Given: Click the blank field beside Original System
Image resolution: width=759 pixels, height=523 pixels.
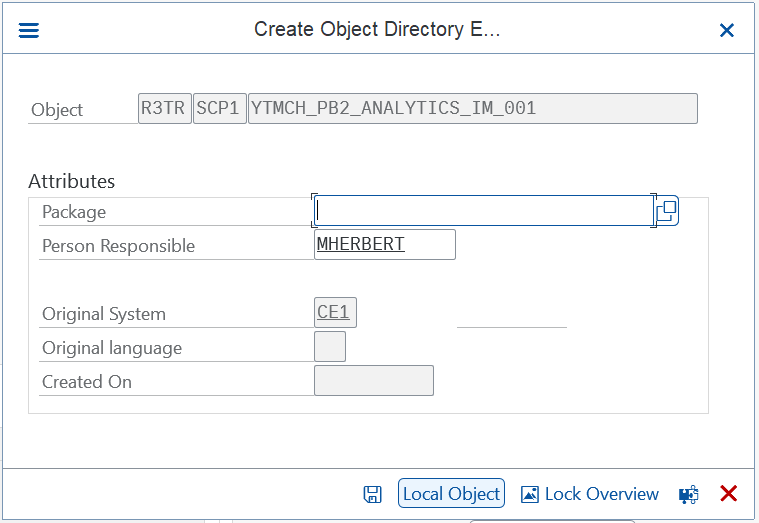Looking at the screenshot, I should coord(512,314).
